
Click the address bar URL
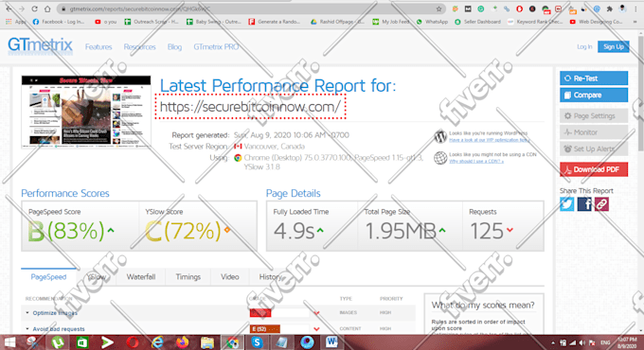(x=139, y=9)
